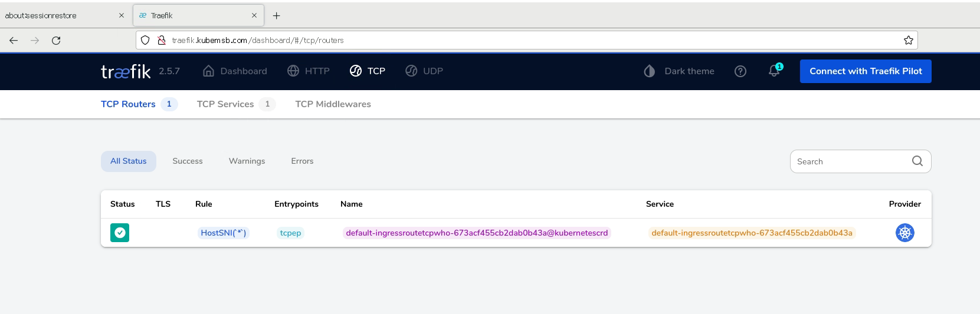Click the help question mark icon
The width and height of the screenshot is (980, 314).
[x=740, y=71]
